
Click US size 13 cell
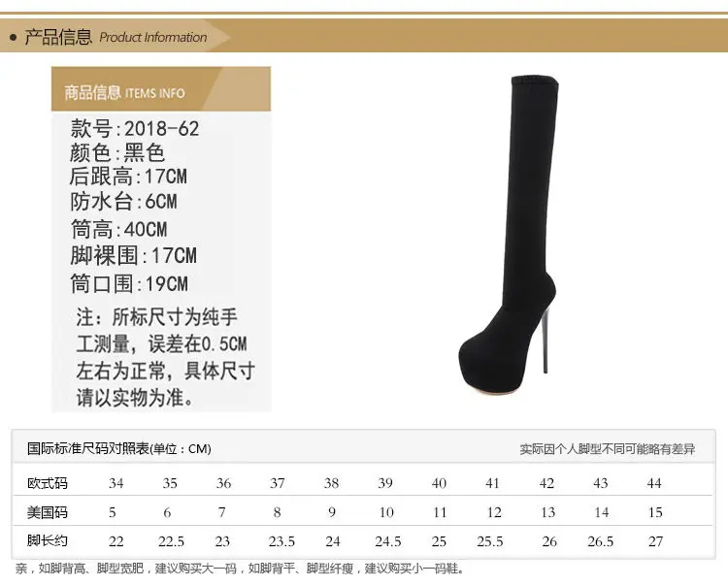coord(548,512)
